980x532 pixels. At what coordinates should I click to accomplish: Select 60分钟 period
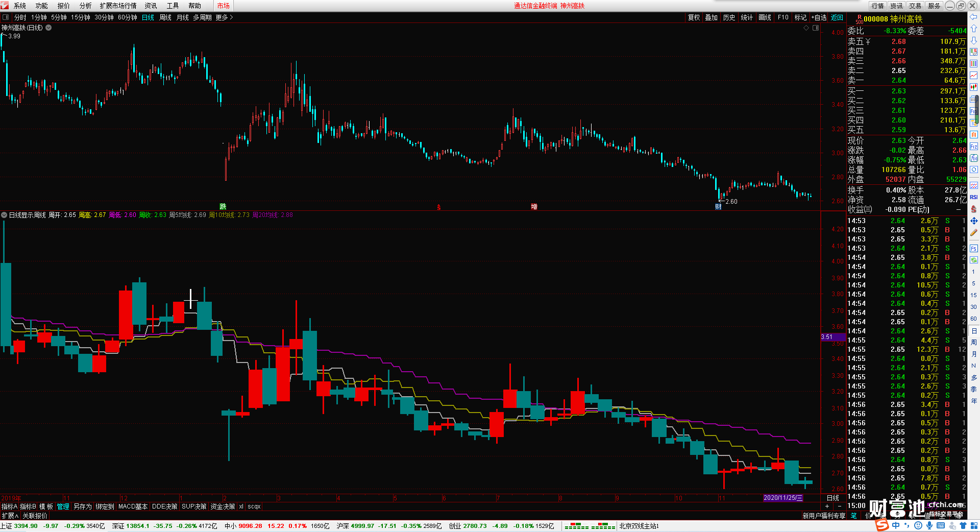(128, 17)
